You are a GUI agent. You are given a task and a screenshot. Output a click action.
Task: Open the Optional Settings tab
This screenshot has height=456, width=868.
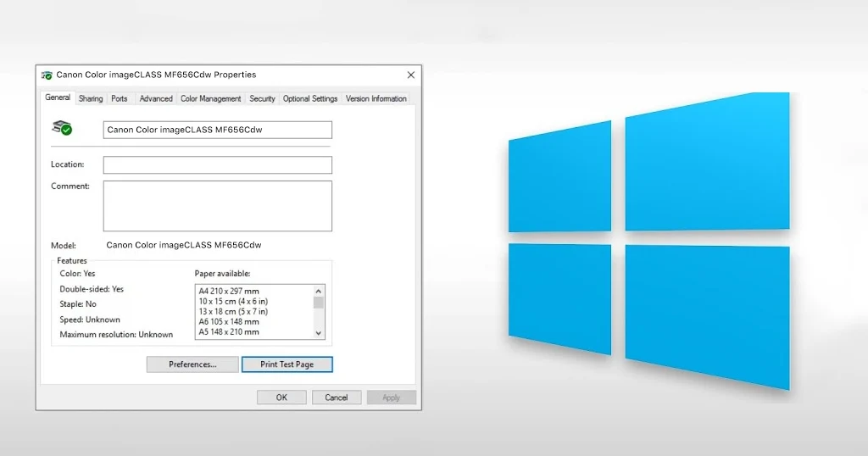click(310, 98)
